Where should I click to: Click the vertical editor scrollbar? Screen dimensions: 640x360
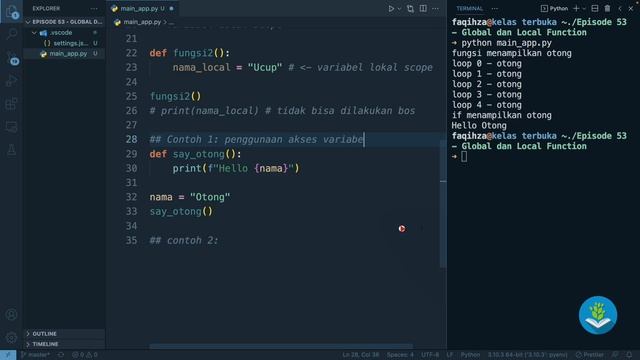coord(443,203)
